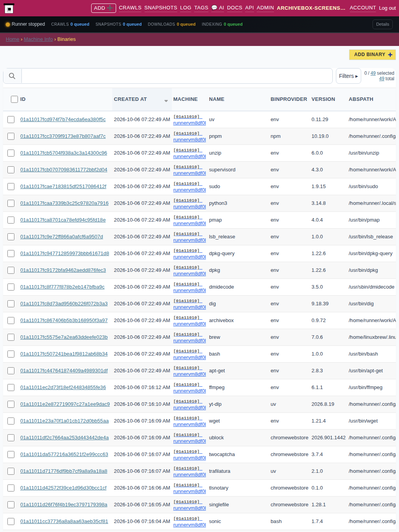399x532 pixels.
Task: Open the Crawls menu
Action: click(x=130, y=8)
